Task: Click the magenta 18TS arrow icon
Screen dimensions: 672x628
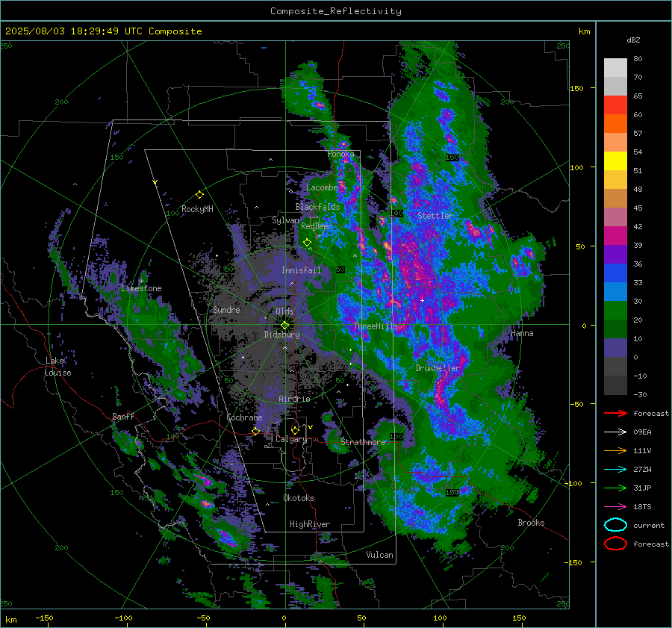Action: (x=615, y=507)
